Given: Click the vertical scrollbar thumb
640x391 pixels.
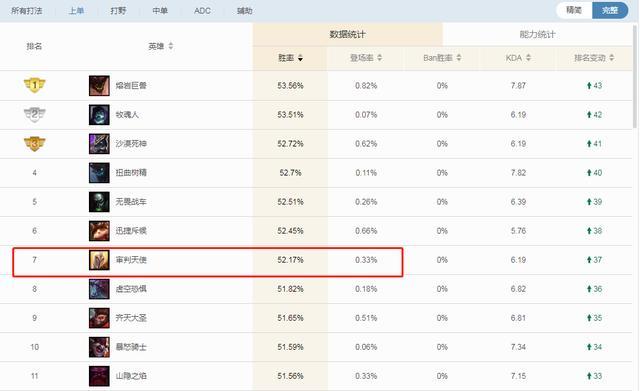Looking at the screenshot, I should (636, 76).
